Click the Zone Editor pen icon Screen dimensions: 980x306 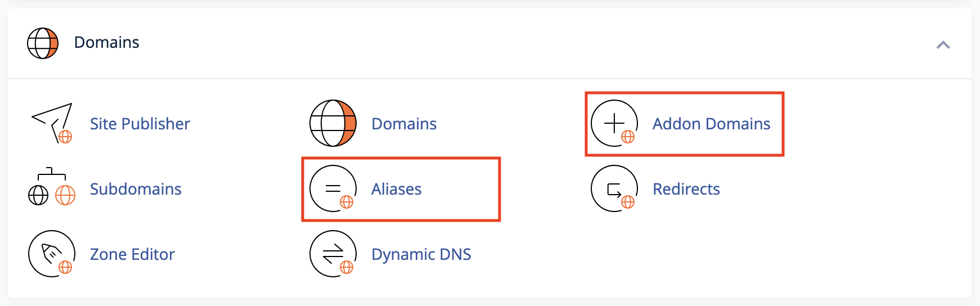coord(52,254)
